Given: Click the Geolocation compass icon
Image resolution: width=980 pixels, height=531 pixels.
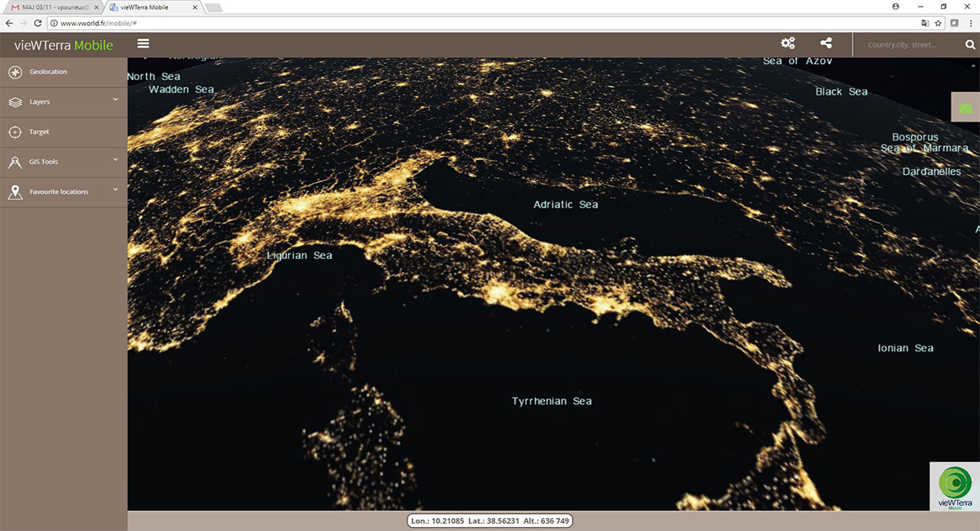Looking at the screenshot, I should [15, 72].
